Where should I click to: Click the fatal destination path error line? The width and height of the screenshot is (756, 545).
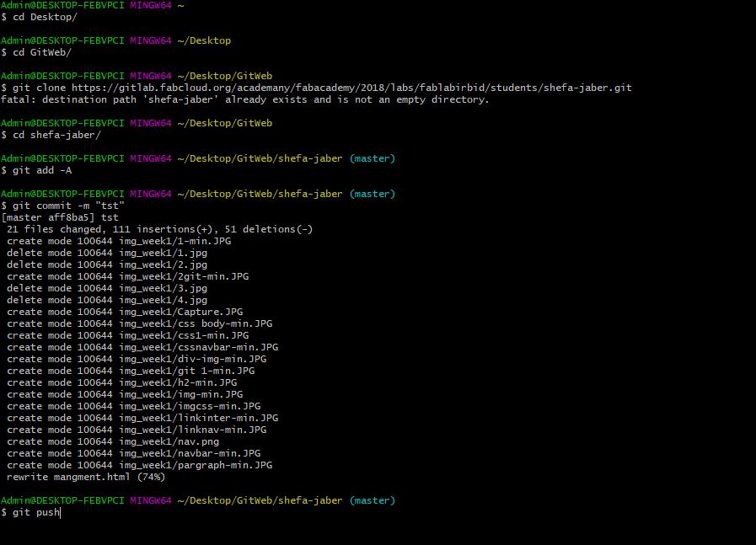(x=245, y=99)
